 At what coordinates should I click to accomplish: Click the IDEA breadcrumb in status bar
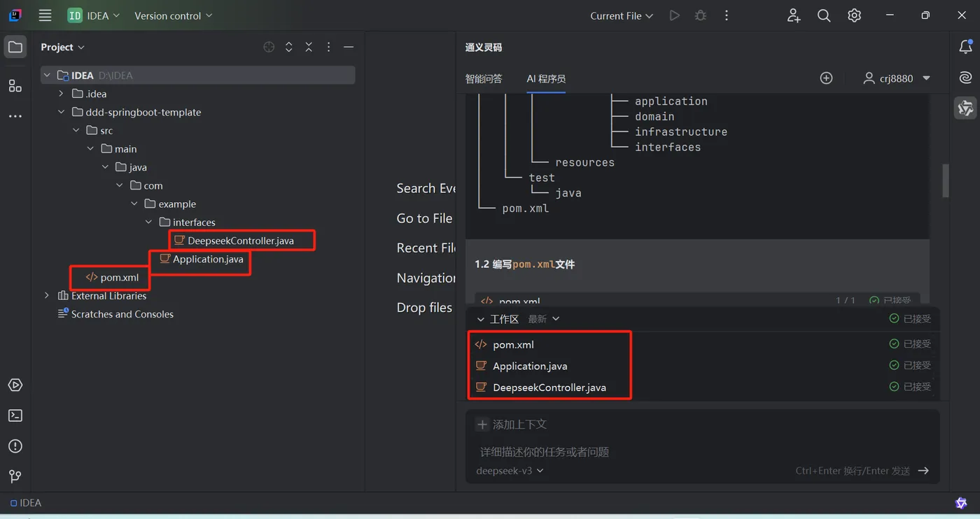pos(25,503)
